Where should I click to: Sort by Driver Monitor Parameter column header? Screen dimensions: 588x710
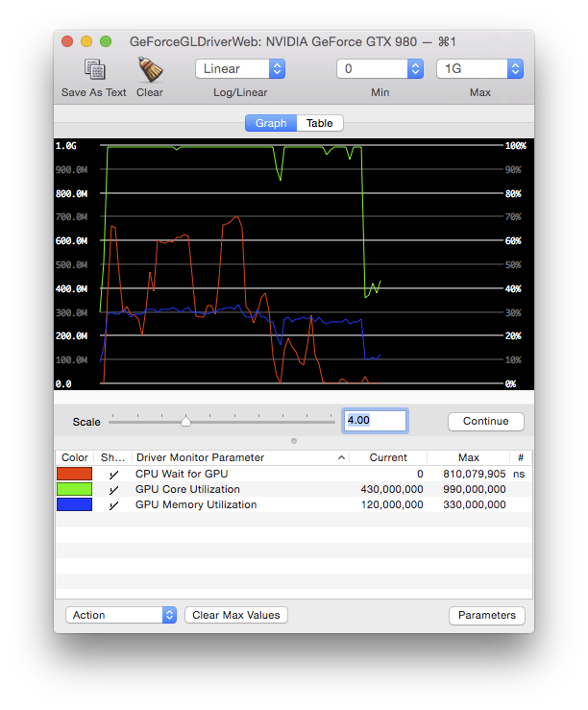click(x=240, y=457)
